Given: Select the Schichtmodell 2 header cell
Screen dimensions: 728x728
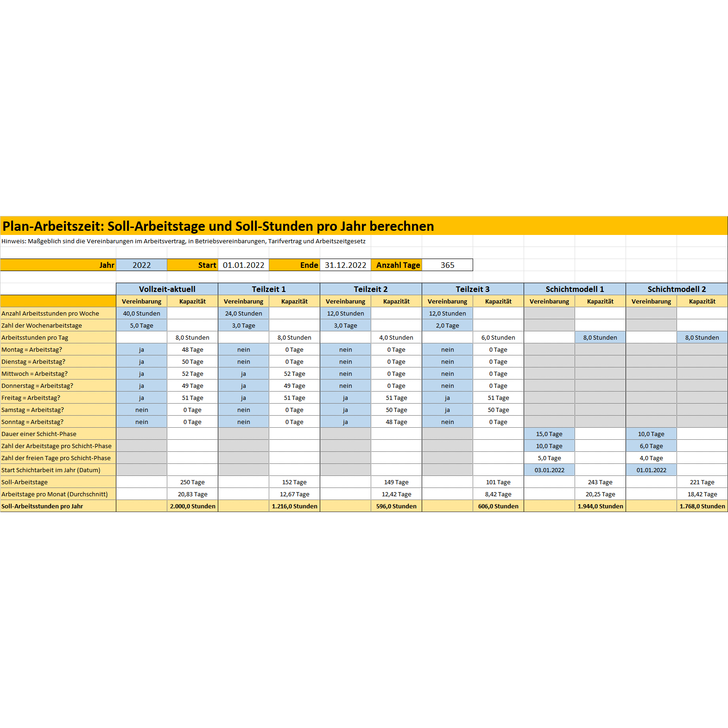Looking at the screenshot, I should [677, 289].
